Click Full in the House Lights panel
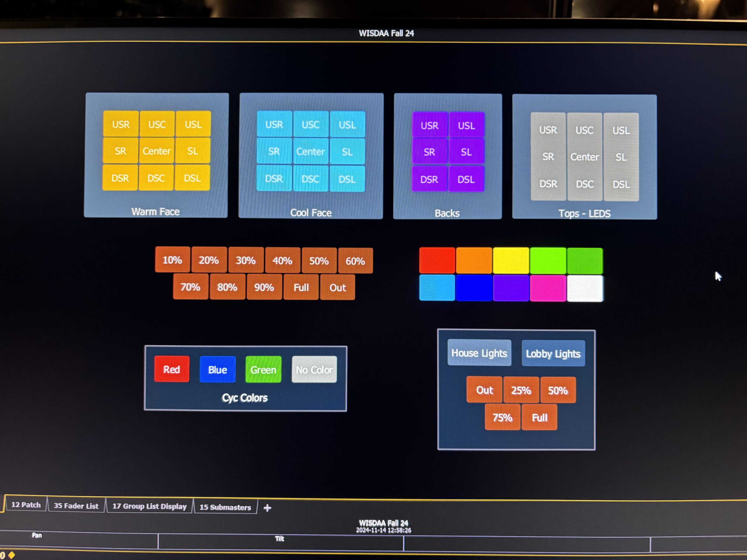Viewport: 747px width, 560px height. (539, 418)
